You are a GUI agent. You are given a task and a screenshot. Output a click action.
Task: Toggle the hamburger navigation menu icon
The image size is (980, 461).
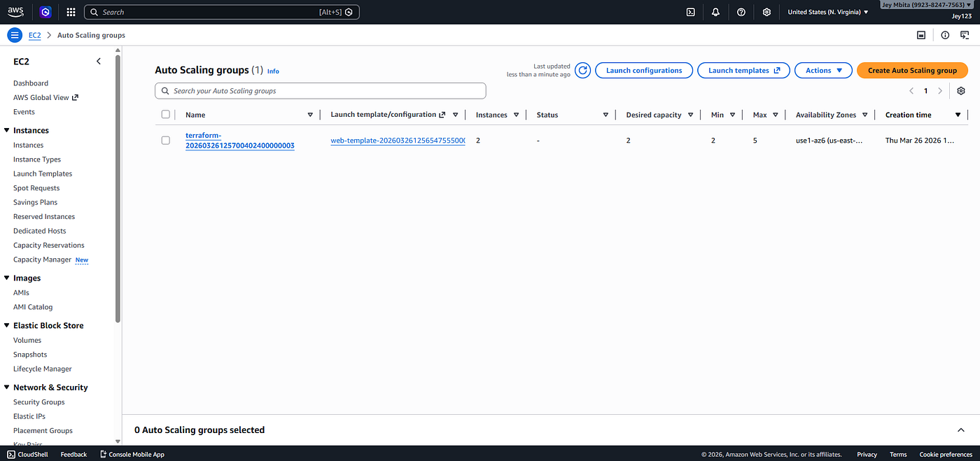tap(15, 35)
